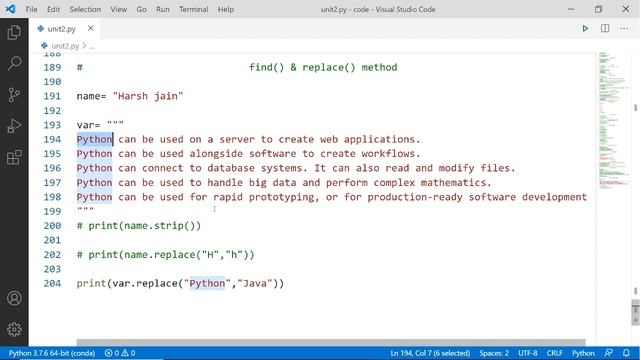Close the unit2.py tab

[x=91, y=29]
